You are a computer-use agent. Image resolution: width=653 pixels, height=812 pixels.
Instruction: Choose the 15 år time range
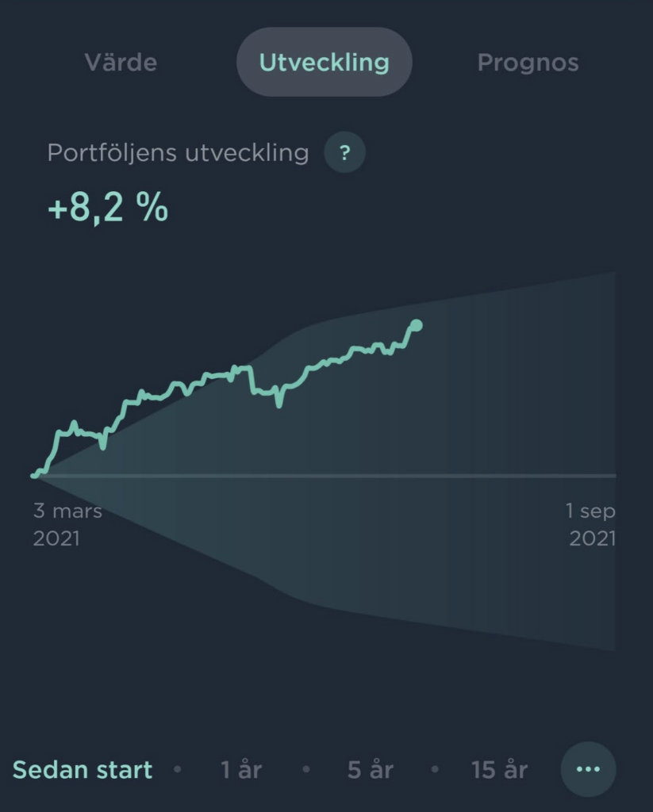[499, 769]
